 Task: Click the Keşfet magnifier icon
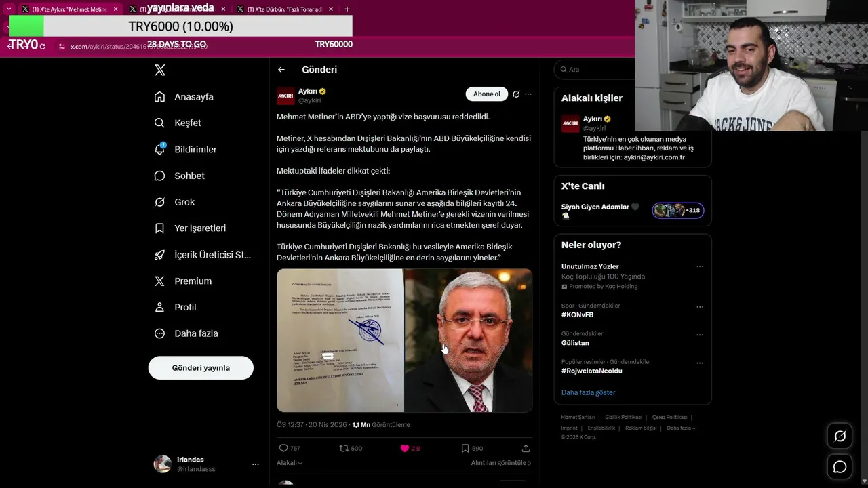click(x=159, y=123)
